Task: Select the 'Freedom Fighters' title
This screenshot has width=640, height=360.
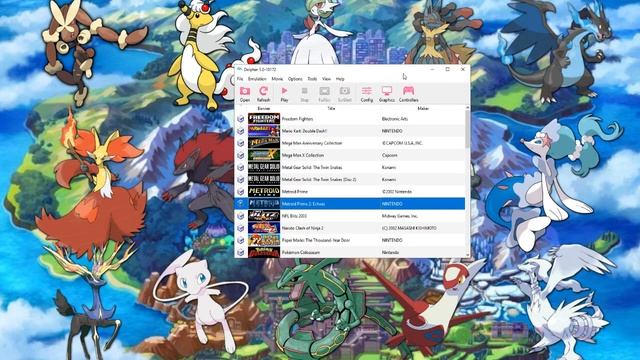Action: (298, 119)
